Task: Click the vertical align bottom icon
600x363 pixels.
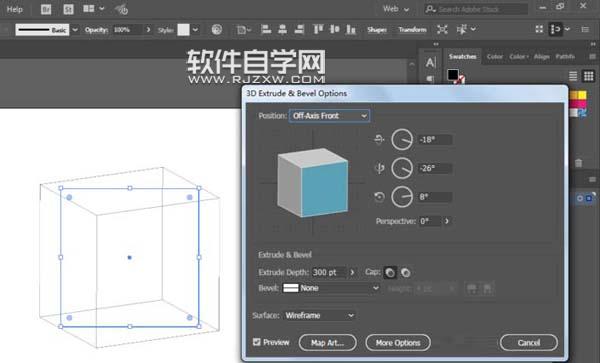Action: pyautogui.click(x=351, y=29)
